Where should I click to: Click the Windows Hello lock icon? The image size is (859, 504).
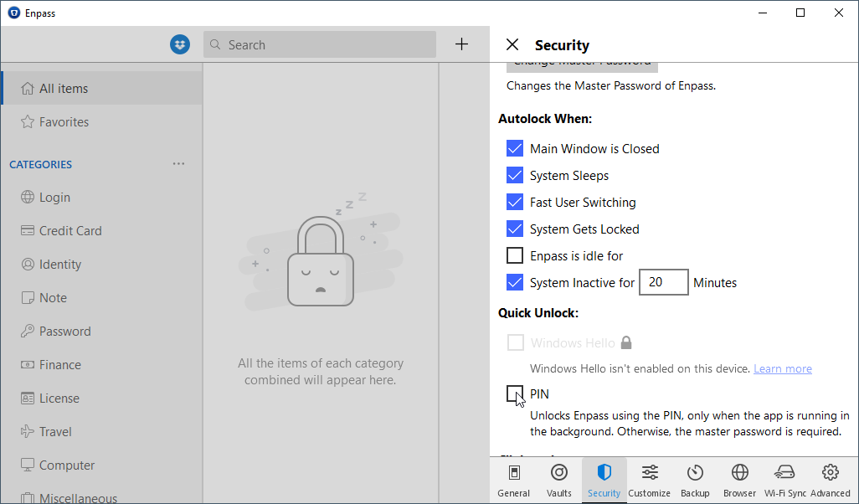click(x=626, y=343)
